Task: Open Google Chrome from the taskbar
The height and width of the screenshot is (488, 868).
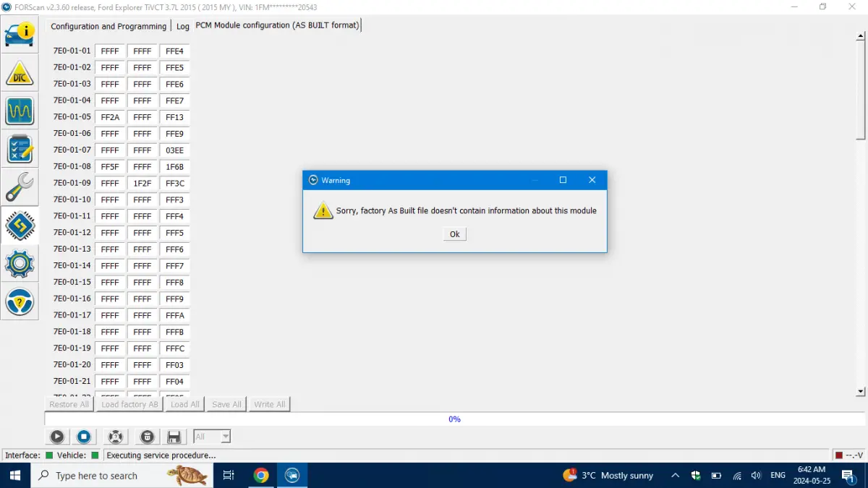Action: tap(261, 475)
